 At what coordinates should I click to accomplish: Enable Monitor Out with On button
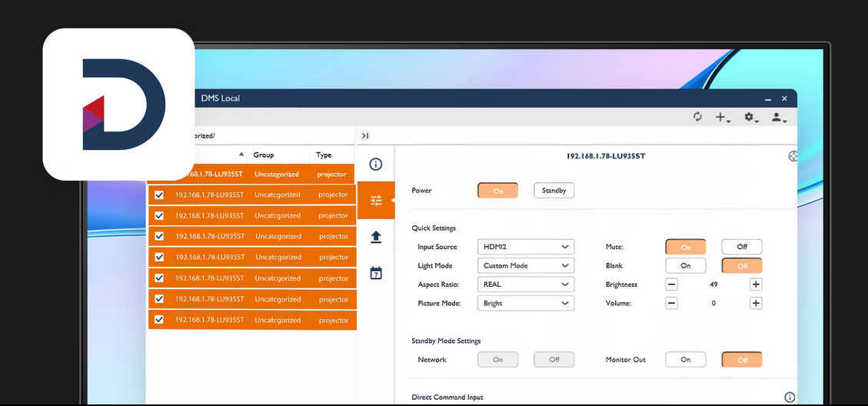(685, 359)
